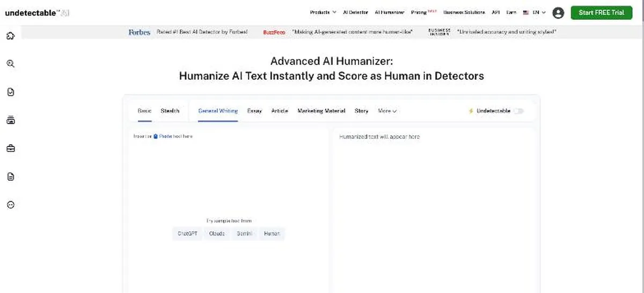644x293 pixels.
Task: Load Gemini sample text
Action: coord(244,234)
